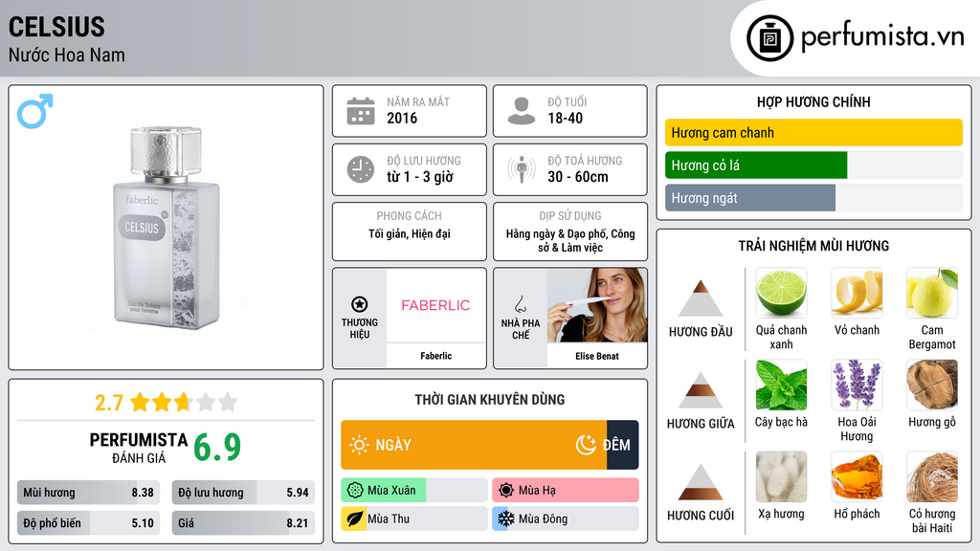Image resolution: width=980 pixels, height=551 pixels.
Task: Click the star badge icon above Thương hiệu
Action: click(x=360, y=304)
